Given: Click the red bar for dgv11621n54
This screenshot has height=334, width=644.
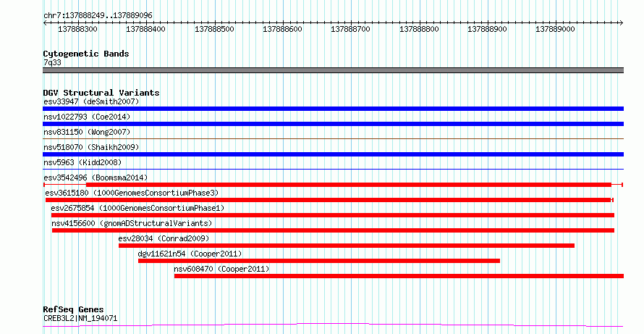Looking at the screenshot, I should [319, 261].
